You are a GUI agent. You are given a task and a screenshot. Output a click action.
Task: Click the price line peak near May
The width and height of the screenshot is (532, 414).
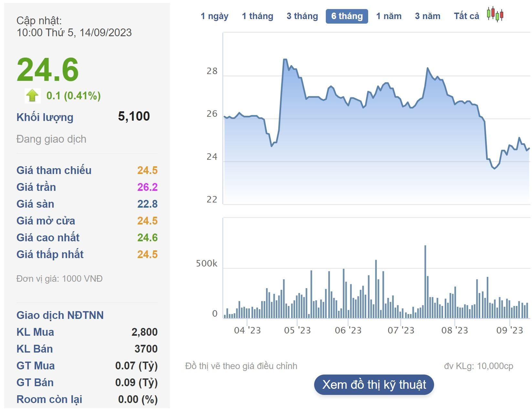coord(285,60)
